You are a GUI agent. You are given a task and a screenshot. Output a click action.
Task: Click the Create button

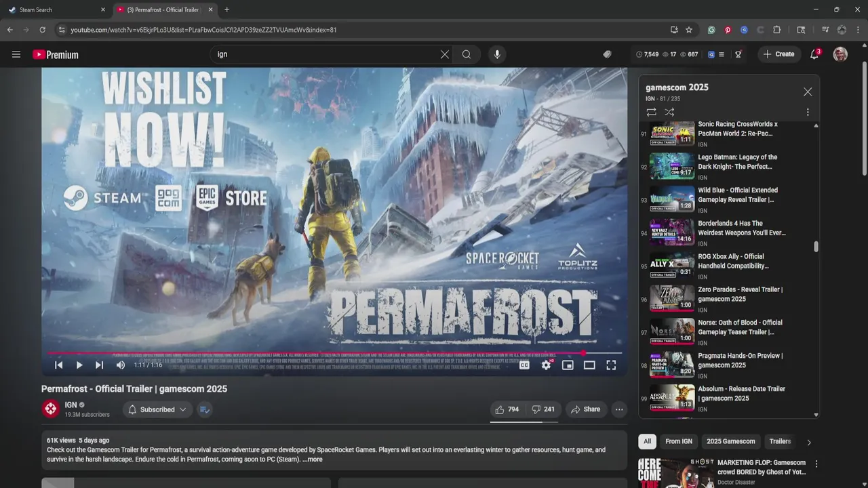click(x=778, y=54)
